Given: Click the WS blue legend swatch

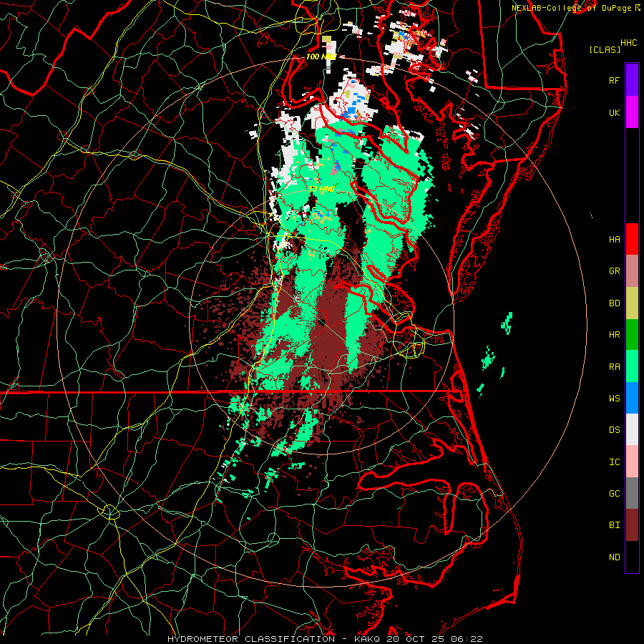Looking at the screenshot, I should click(632, 398).
